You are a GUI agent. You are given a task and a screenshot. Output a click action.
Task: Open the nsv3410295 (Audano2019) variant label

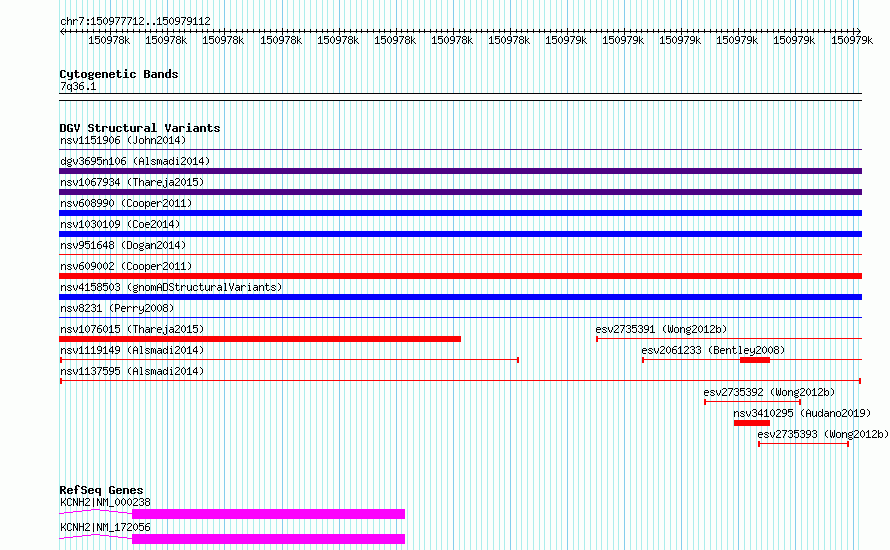click(x=802, y=413)
